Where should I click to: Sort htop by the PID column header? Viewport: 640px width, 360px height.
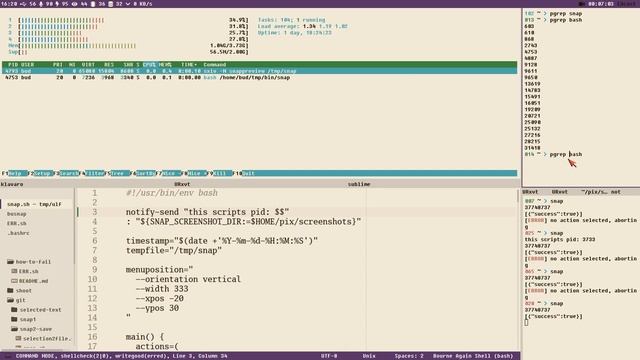coord(13,64)
